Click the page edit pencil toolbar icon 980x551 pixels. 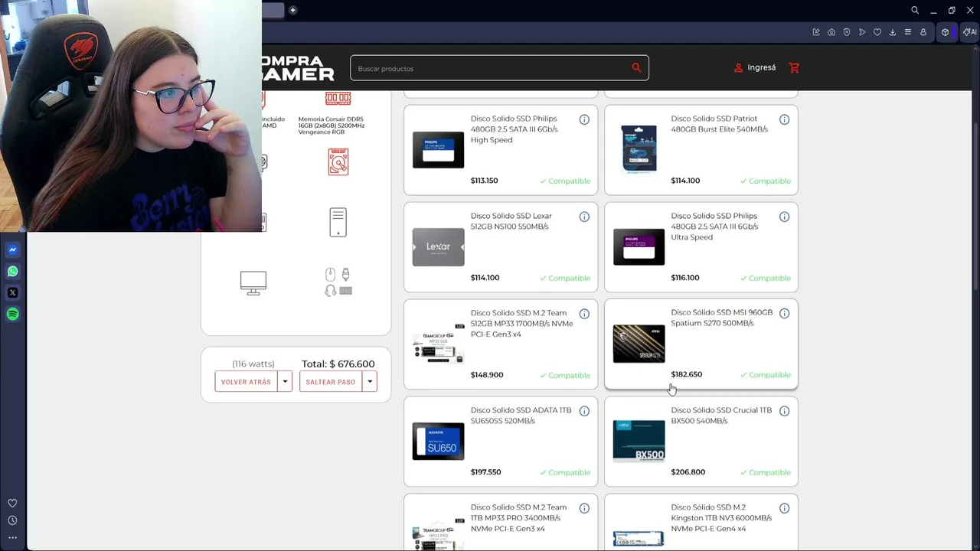(816, 32)
